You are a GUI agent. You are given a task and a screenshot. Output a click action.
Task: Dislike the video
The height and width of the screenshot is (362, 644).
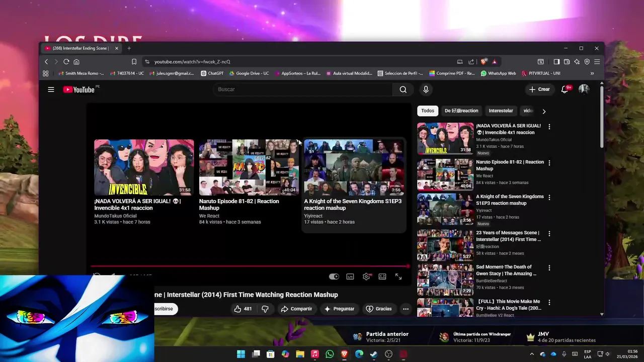[265, 309]
